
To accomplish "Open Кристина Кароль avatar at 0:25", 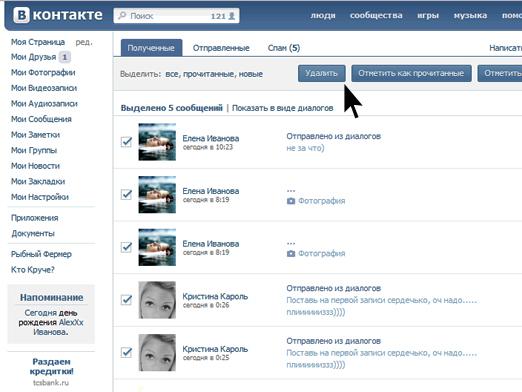I will tap(157, 353).
